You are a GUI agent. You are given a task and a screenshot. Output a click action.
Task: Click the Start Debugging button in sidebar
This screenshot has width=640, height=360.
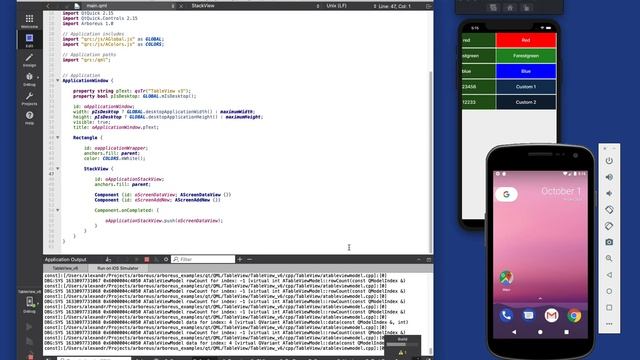(29, 342)
